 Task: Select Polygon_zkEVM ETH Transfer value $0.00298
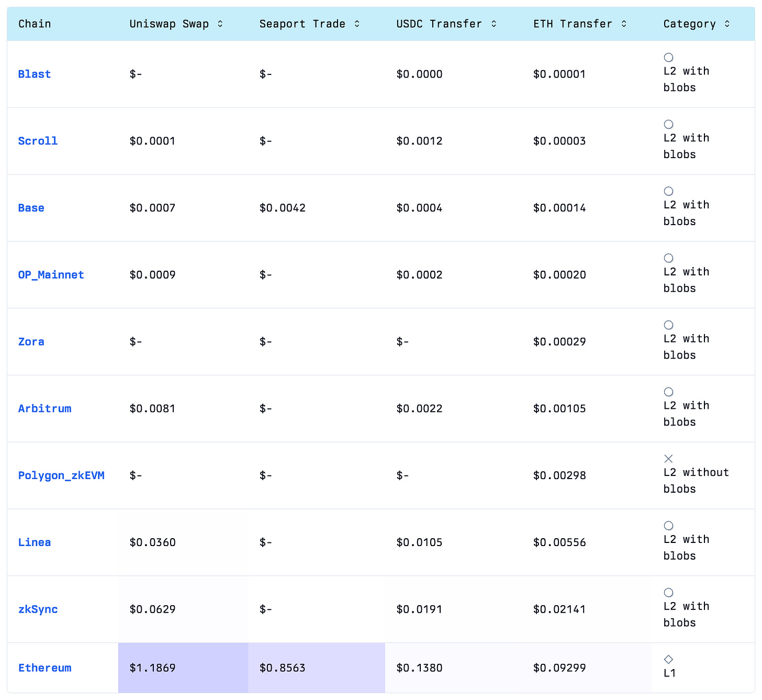559,476
